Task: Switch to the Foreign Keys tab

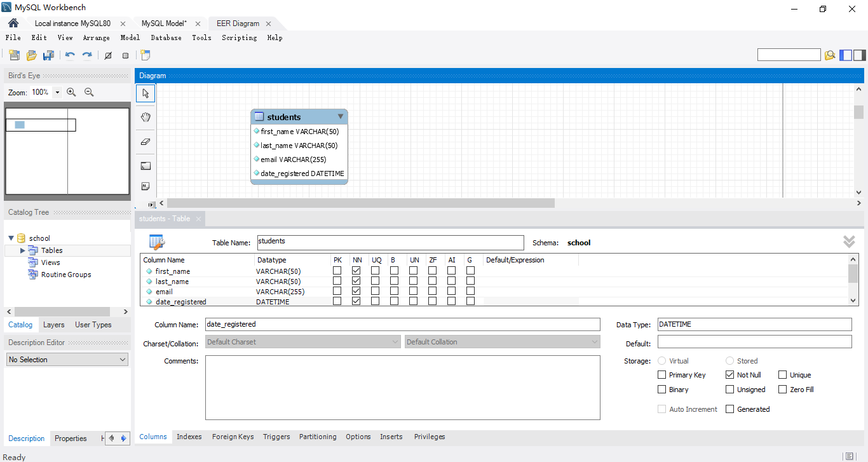Action: pos(233,437)
